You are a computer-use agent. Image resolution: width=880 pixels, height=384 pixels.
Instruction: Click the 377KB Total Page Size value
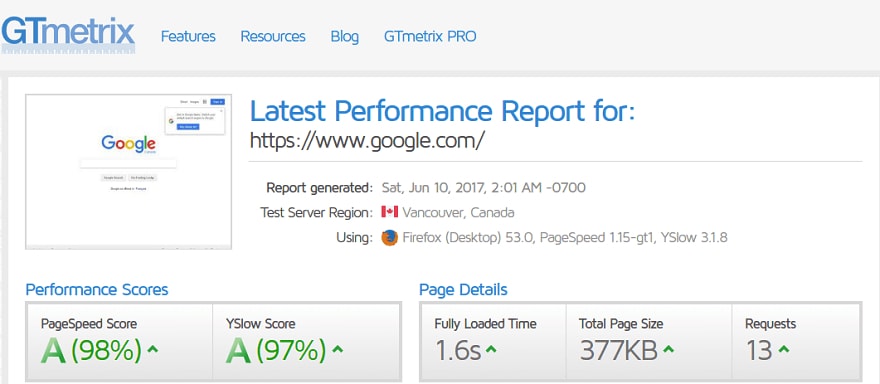pos(618,351)
